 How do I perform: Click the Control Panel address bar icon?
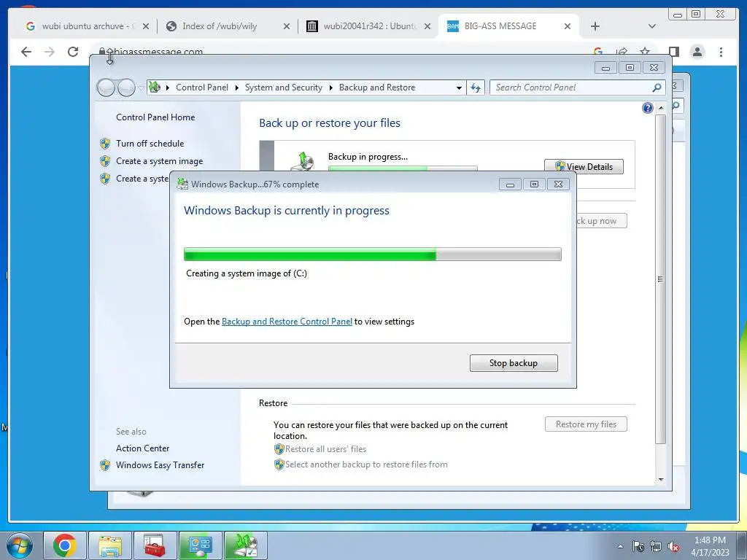[155, 87]
